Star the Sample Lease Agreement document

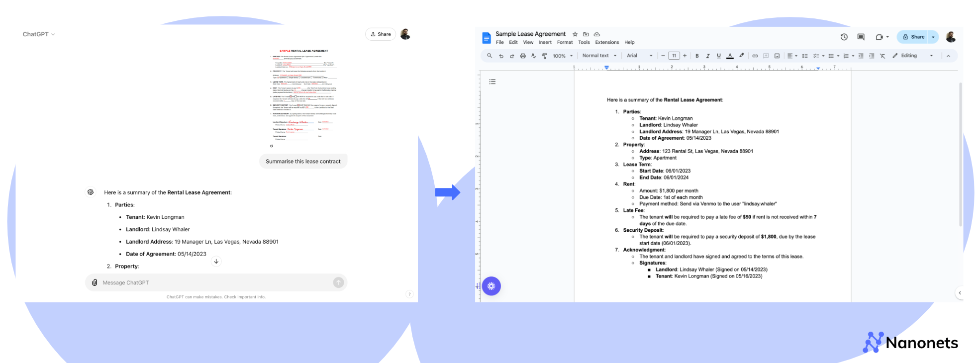pos(575,34)
